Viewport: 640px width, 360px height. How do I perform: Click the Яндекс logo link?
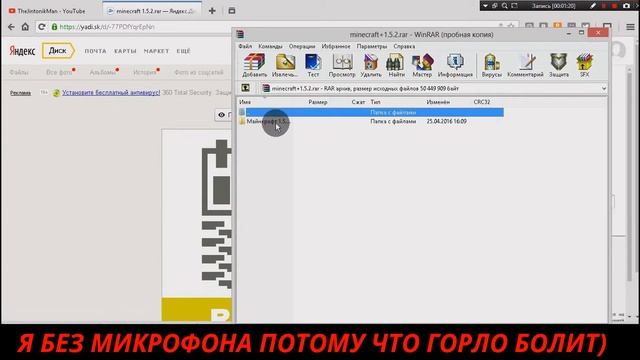point(22,51)
